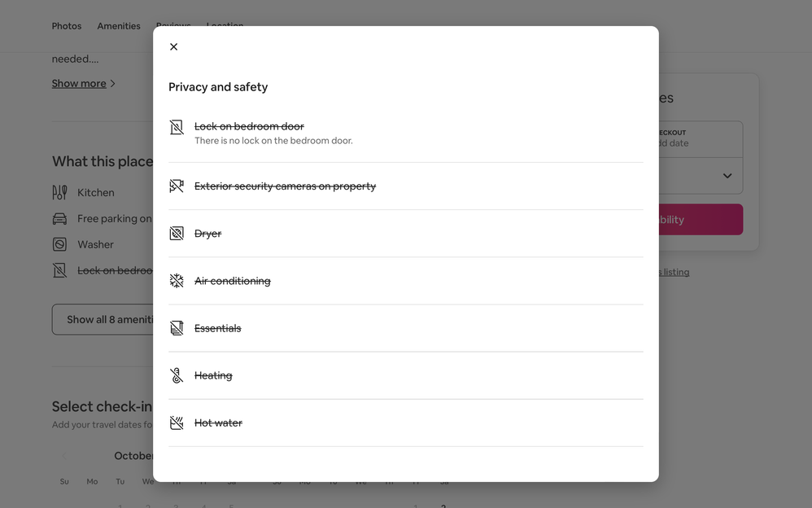Click the Kitchen utensils icon
The height and width of the screenshot is (508, 812).
tap(59, 193)
